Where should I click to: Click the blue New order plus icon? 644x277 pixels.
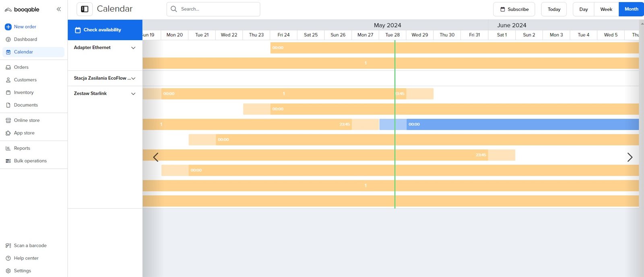(x=8, y=27)
